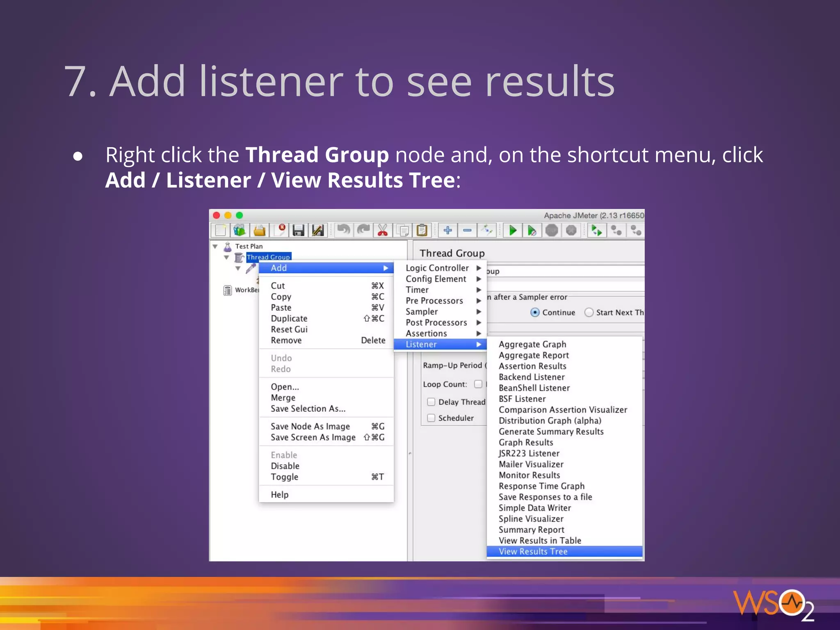Select the Start Next Thread radio button
The image size is (840, 630).
[589, 313]
